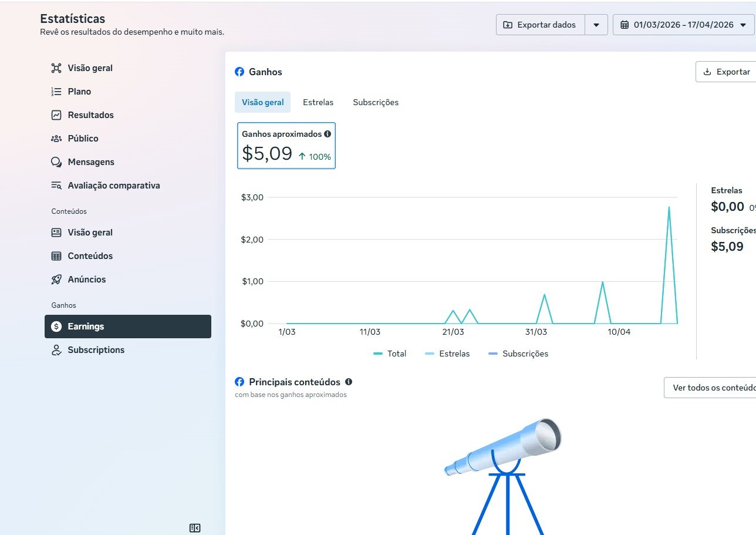Screen dimensions: 756x535
Task: Collapse the sidebar using bottom panel icon
Action: [x=195, y=528]
